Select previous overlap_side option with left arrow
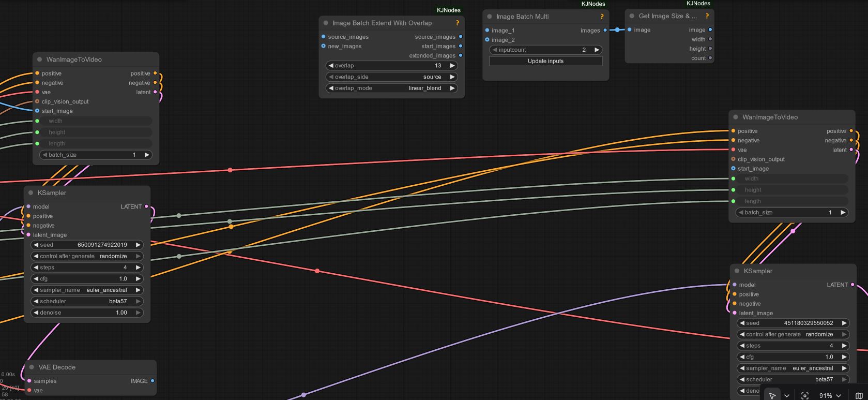This screenshot has width=868, height=400. pyautogui.click(x=331, y=77)
